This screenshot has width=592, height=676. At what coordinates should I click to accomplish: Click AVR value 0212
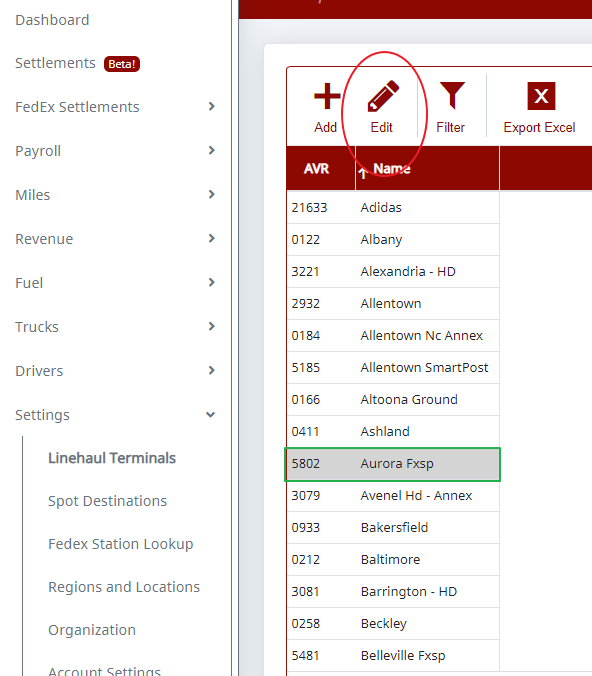(x=306, y=560)
